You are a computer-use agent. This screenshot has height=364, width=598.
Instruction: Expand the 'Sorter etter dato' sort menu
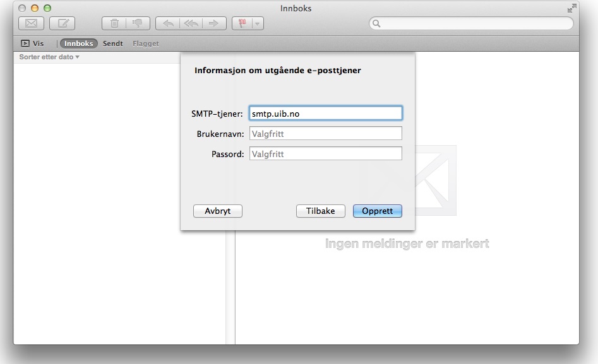coord(49,57)
